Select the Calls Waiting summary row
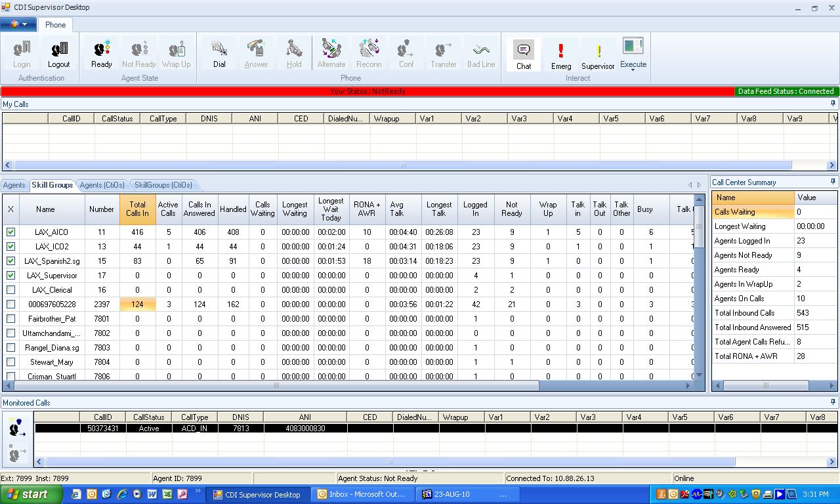This screenshot has height=504, width=840. [774, 212]
